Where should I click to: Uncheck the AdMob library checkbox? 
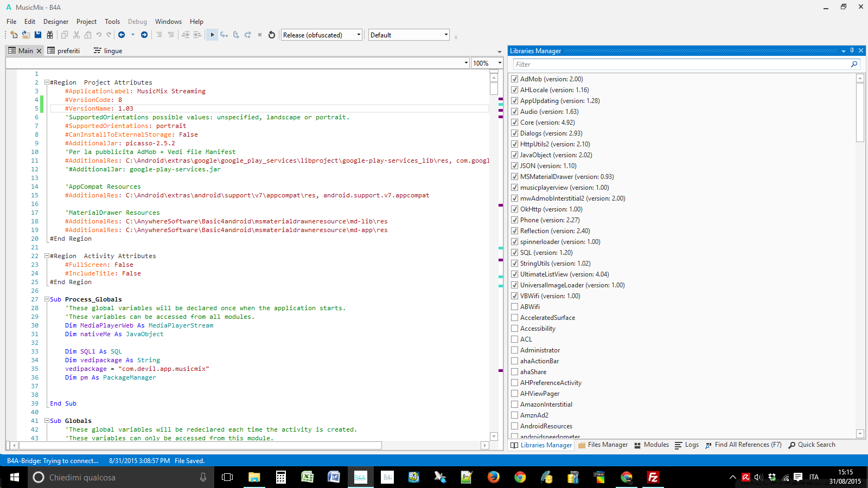tap(515, 79)
